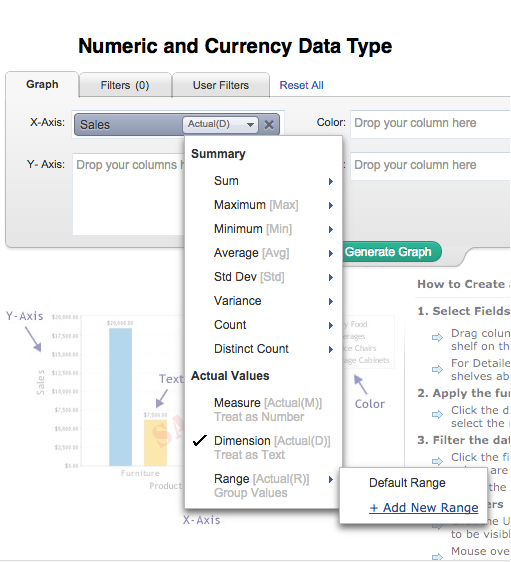
Task: Click the arrow icon beside For Detailed step
Action: click(x=437, y=369)
